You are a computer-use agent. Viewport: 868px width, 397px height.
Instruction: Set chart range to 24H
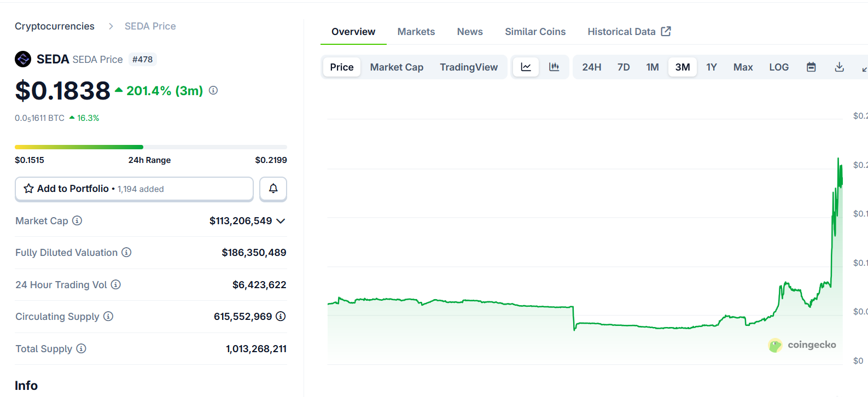point(592,67)
